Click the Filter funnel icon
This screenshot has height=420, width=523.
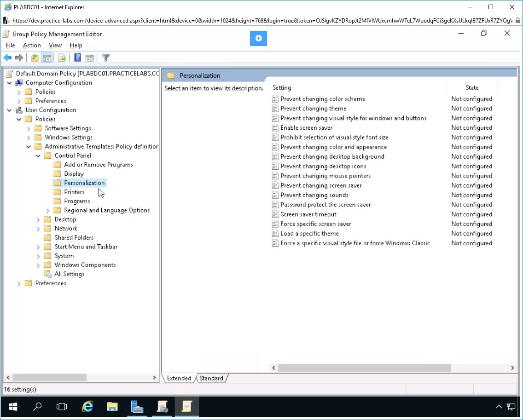point(105,58)
